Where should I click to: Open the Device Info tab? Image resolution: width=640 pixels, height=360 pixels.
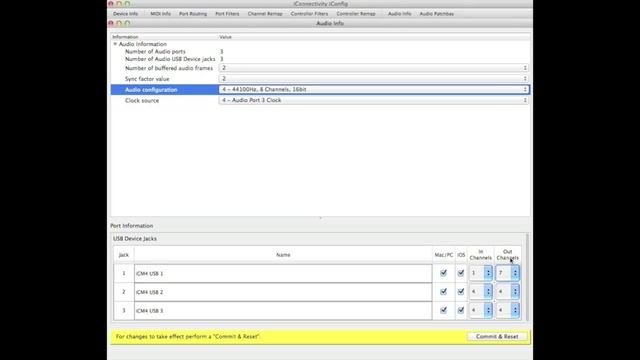[125, 14]
